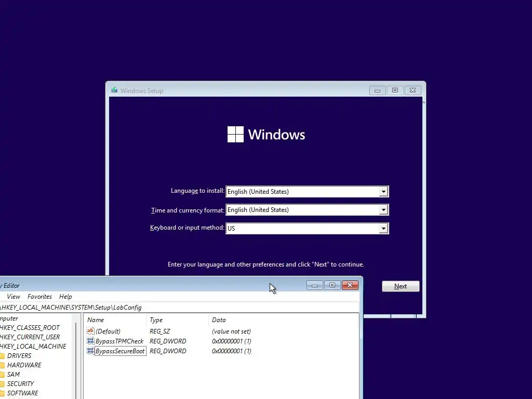Select the BypassTPMCheck value name
Image resolution: width=532 pixels, height=399 pixels.
119,341
